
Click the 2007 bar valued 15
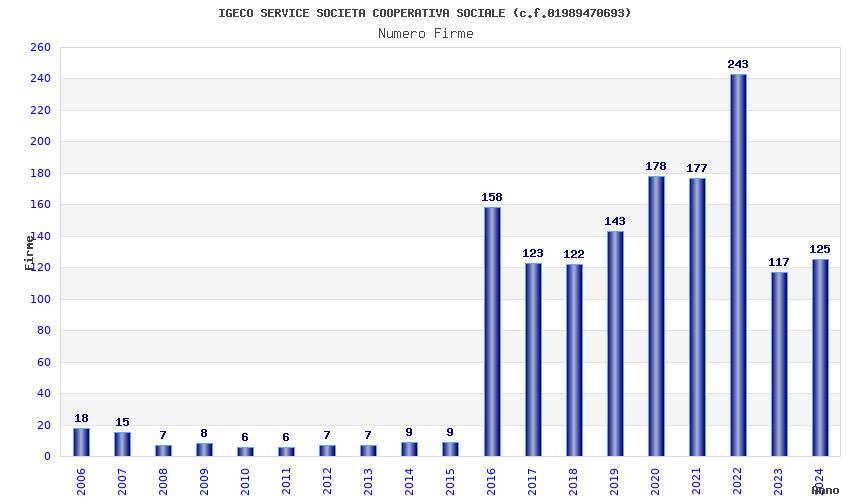[122, 444]
